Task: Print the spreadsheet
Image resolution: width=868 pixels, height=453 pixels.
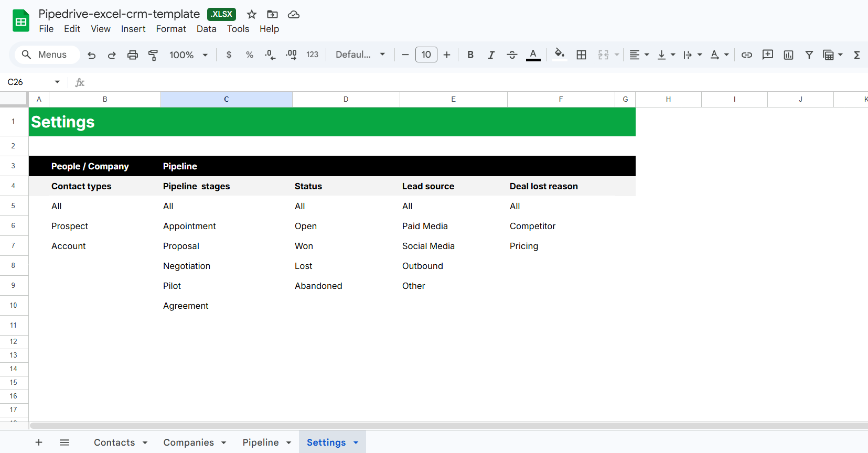Action: 133,55
